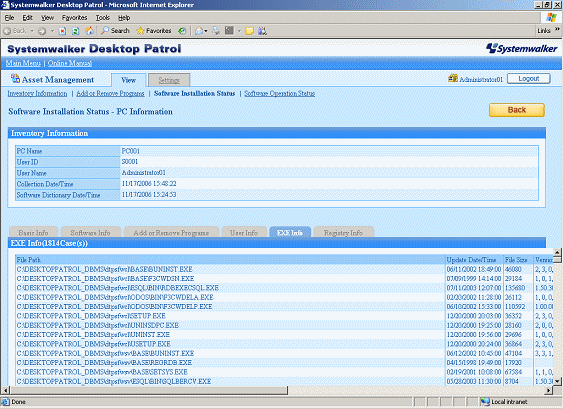Click the horizontal scrollbar left arrow

[5, 390]
